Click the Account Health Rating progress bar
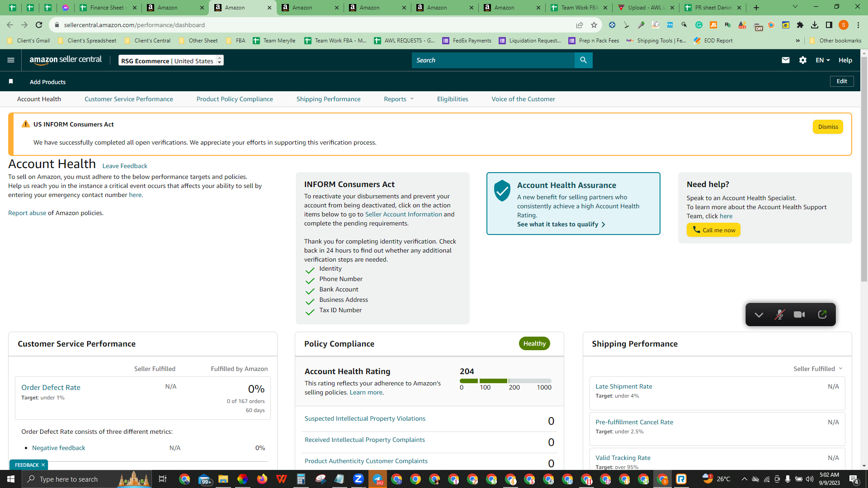This screenshot has width=868, height=488. (x=505, y=381)
